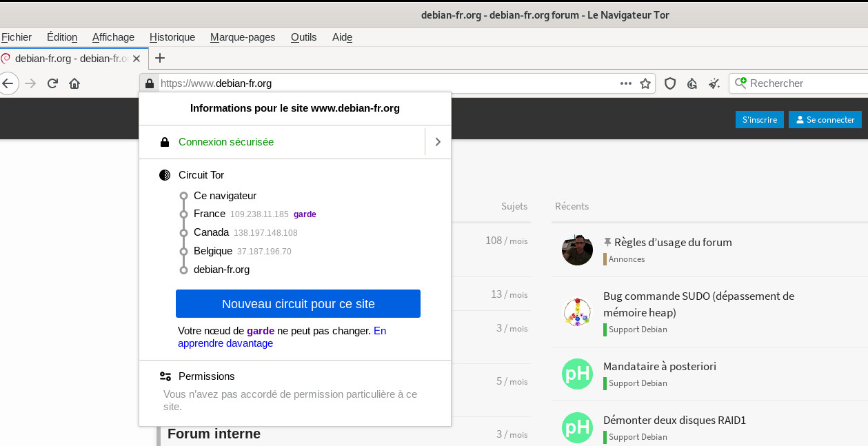Open the shield security level icon
This screenshot has width=868, height=446.
tap(669, 83)
